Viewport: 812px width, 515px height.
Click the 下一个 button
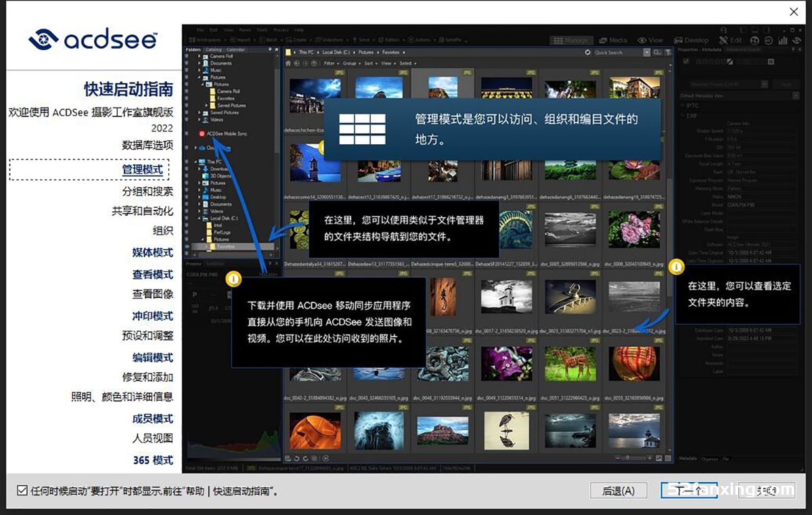click(x=689, y=491)
